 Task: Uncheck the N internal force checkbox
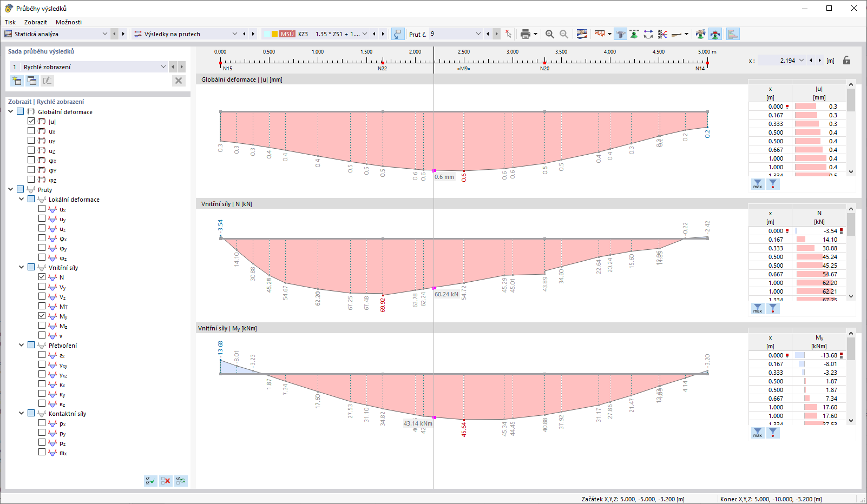42,277
